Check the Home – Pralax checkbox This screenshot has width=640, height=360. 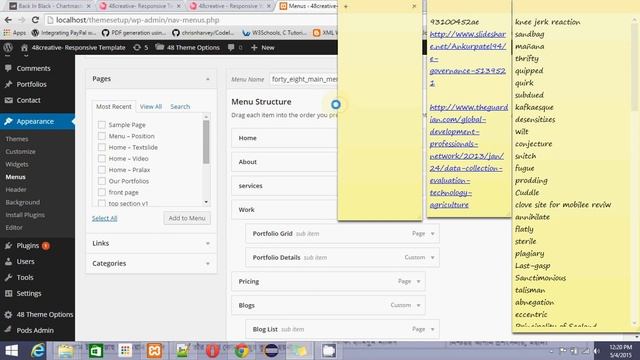click(x=102, y=169)
